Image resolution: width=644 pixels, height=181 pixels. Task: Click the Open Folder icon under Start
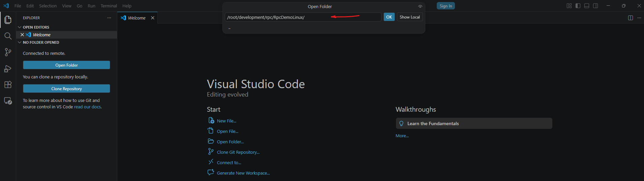pos(211,141)
